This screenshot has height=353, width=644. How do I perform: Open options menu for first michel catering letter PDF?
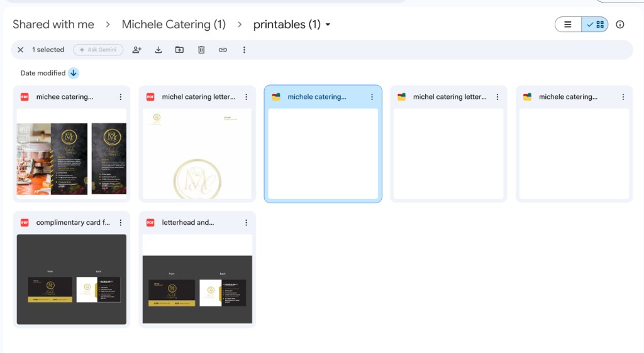click(246, 97)
